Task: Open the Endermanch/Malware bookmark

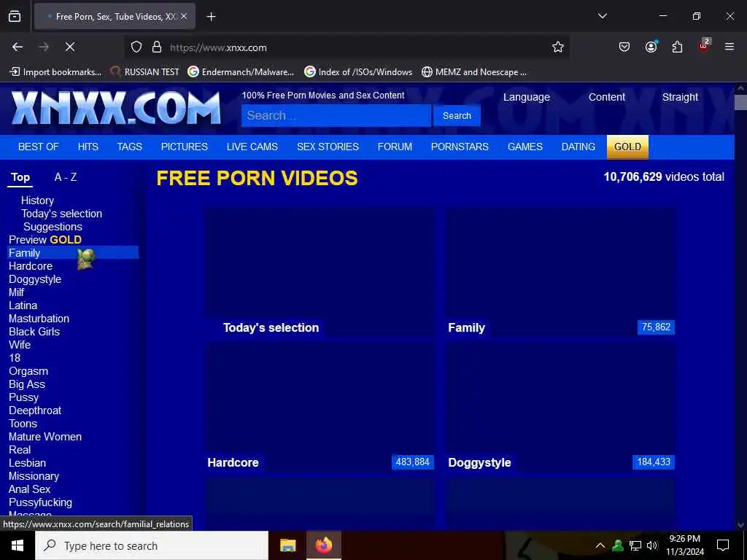Action: coord(241,72)
